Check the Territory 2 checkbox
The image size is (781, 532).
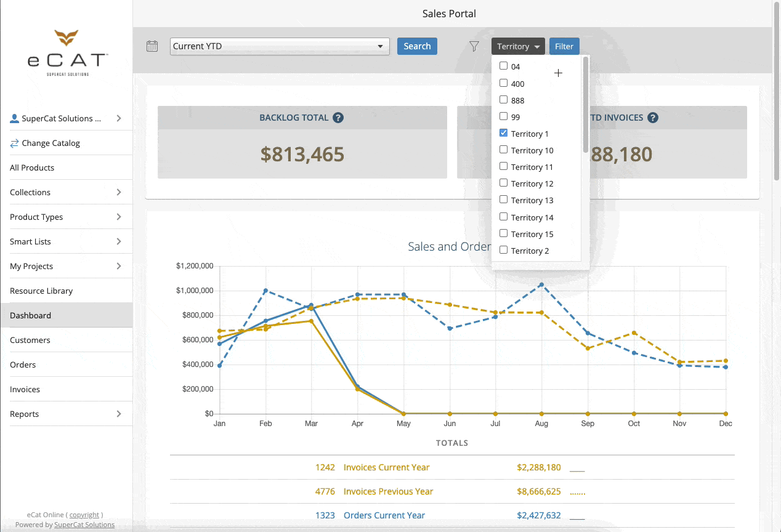tap(503, 250)
